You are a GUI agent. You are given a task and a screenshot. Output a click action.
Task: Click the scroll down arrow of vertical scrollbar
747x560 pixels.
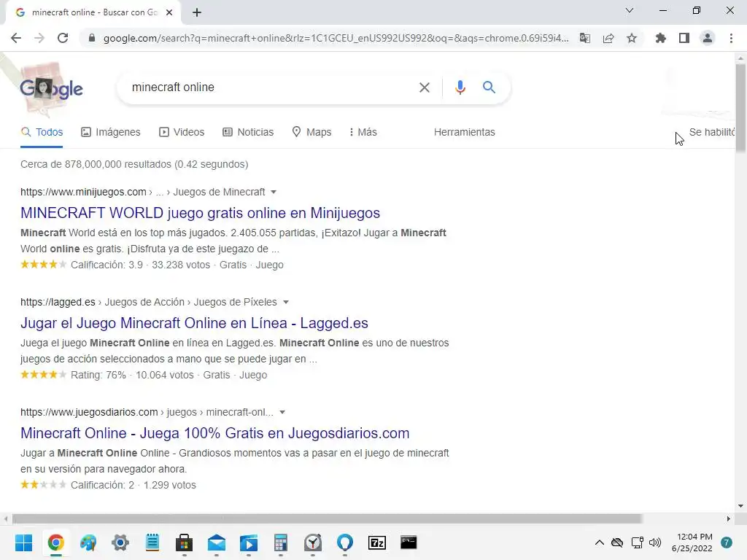click(x=741, y=506)
